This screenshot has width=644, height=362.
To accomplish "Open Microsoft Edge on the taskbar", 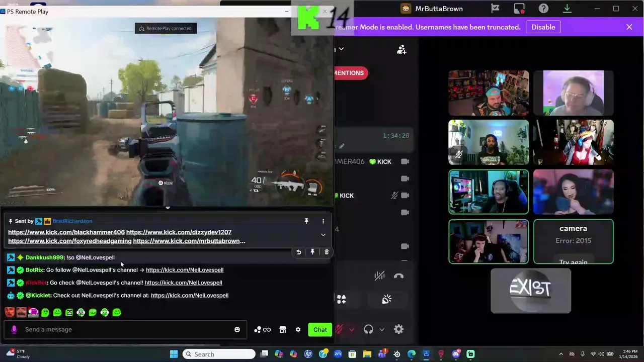I will click(412, 354).
